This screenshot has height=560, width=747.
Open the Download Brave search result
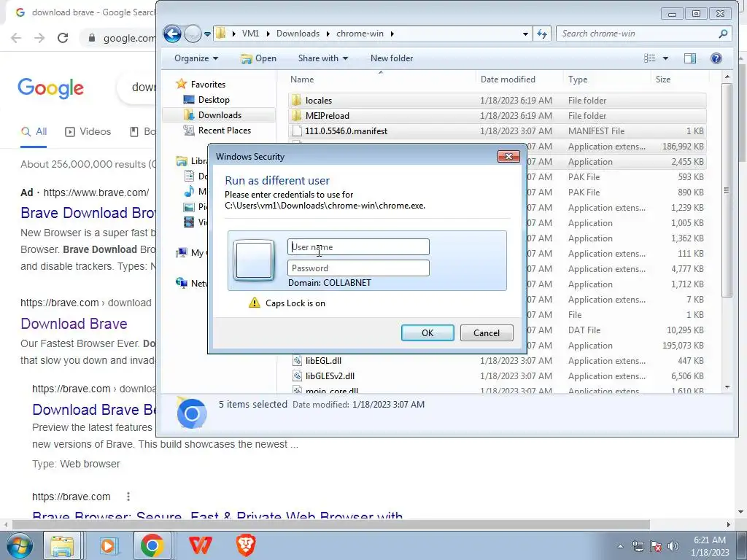click(x=74, y=324)
